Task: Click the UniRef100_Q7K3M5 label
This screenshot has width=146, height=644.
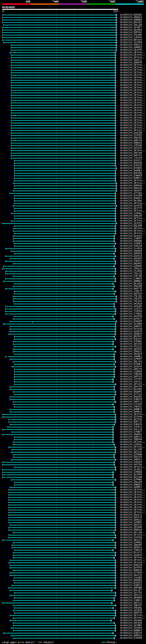Action: [x=131, y=196]
